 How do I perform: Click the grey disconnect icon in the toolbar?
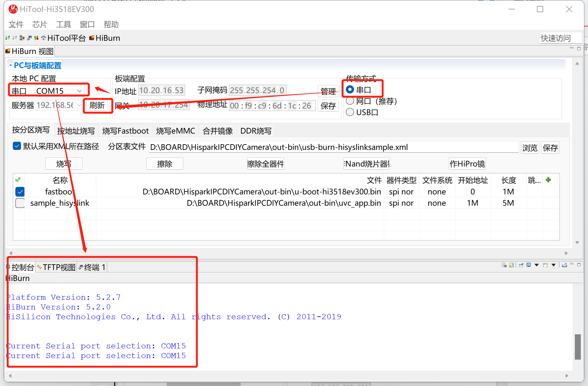point(15,38)
